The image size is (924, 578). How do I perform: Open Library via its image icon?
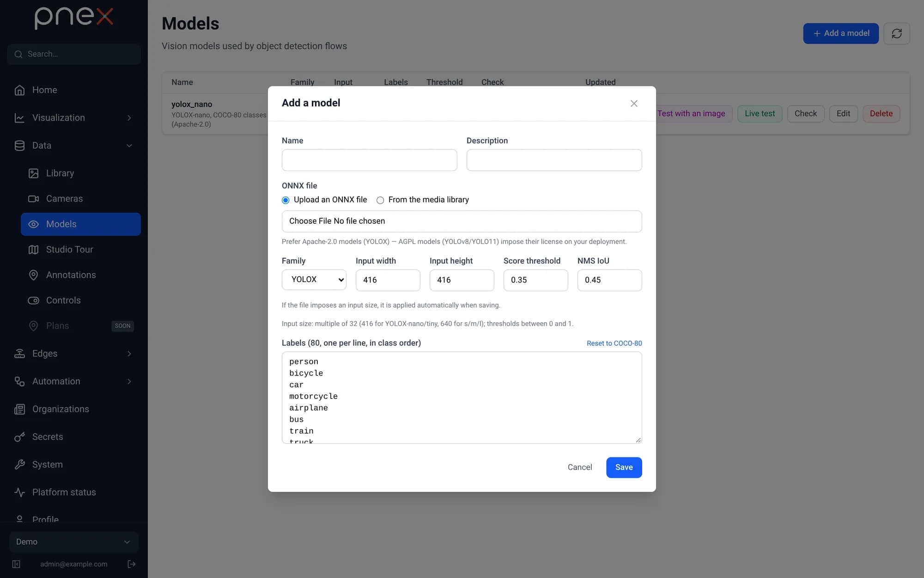[x=33, y=173]
